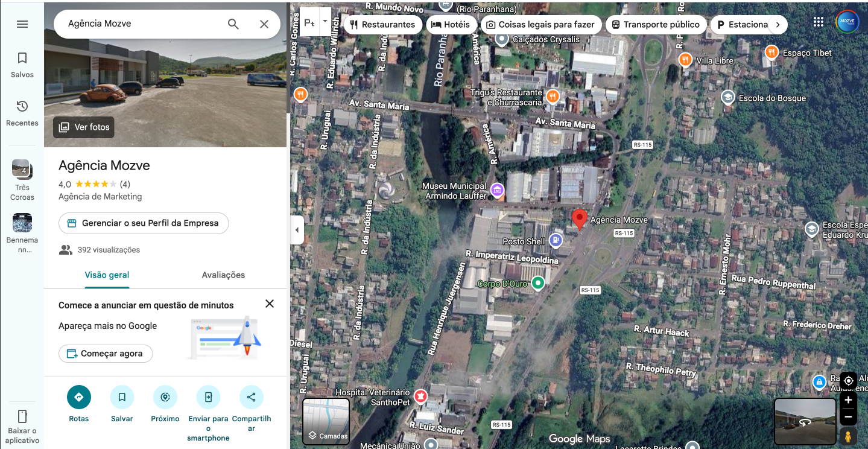Select Coisas legais para fazer chip

point(540,25)
